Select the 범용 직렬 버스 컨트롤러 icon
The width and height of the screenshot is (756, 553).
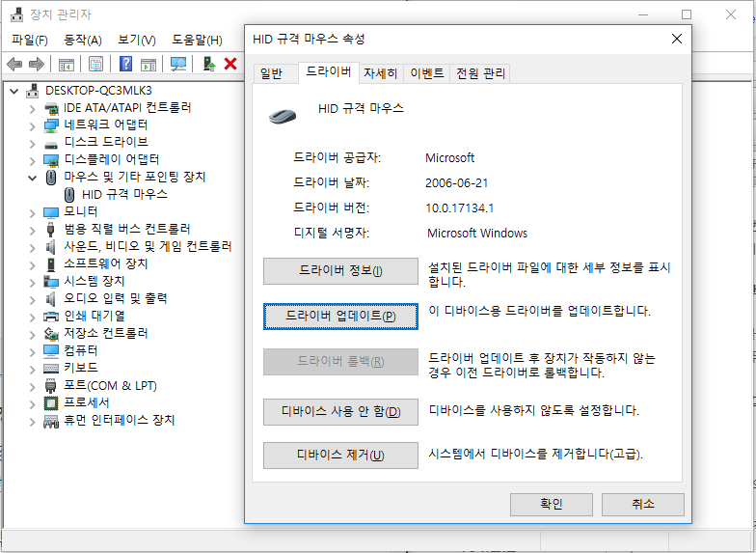(x=51, y=229)
